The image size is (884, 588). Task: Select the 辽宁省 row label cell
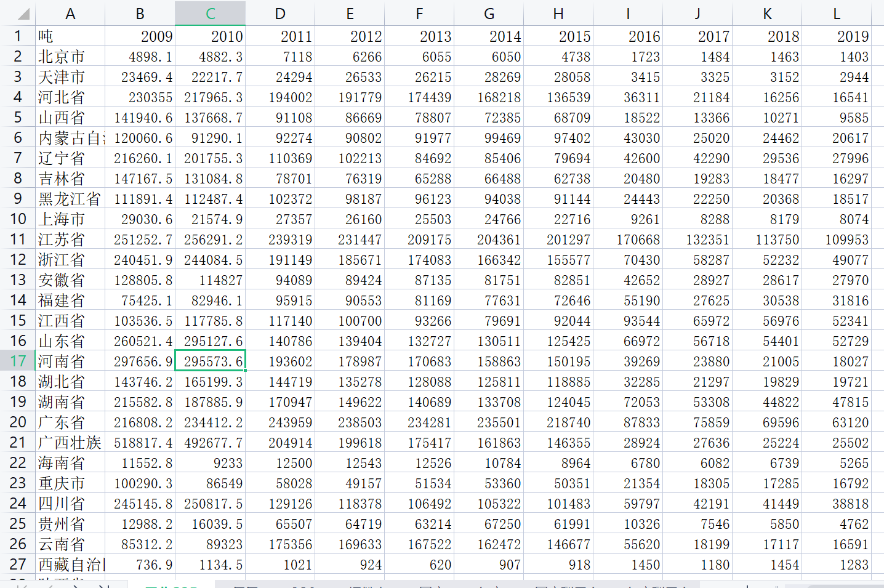70,158
